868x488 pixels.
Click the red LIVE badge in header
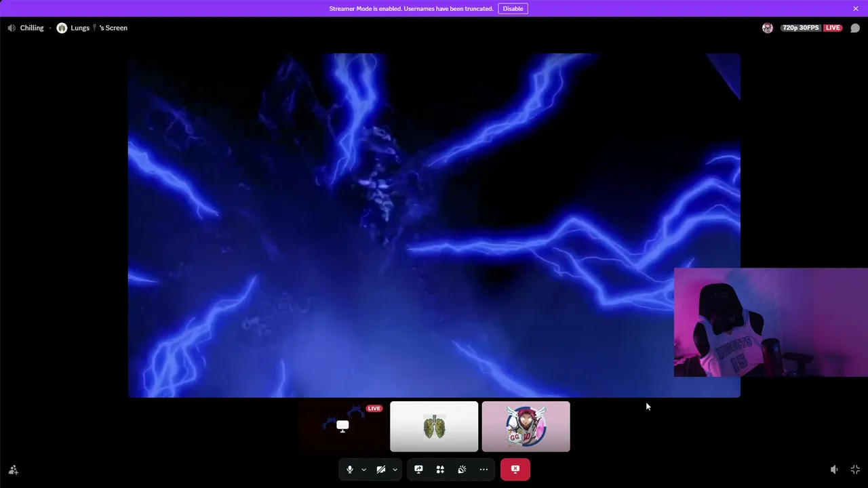833,28
